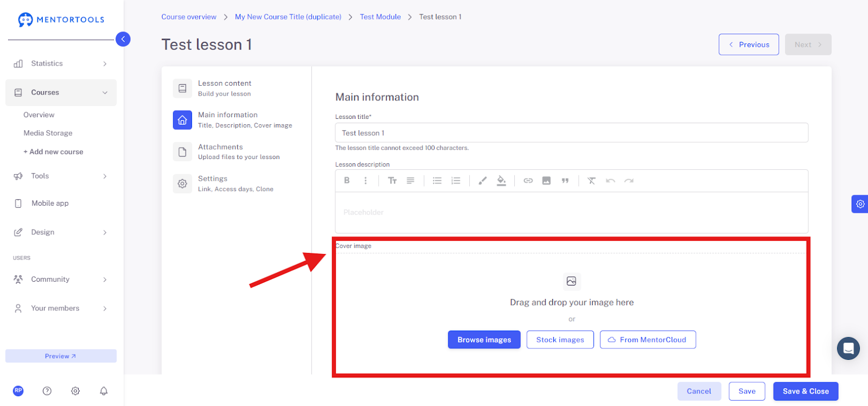The height and width of the screenshot is (406, 868).
Task: Click + Add new course
Action: pyautogui.click(x=53, y=152)
